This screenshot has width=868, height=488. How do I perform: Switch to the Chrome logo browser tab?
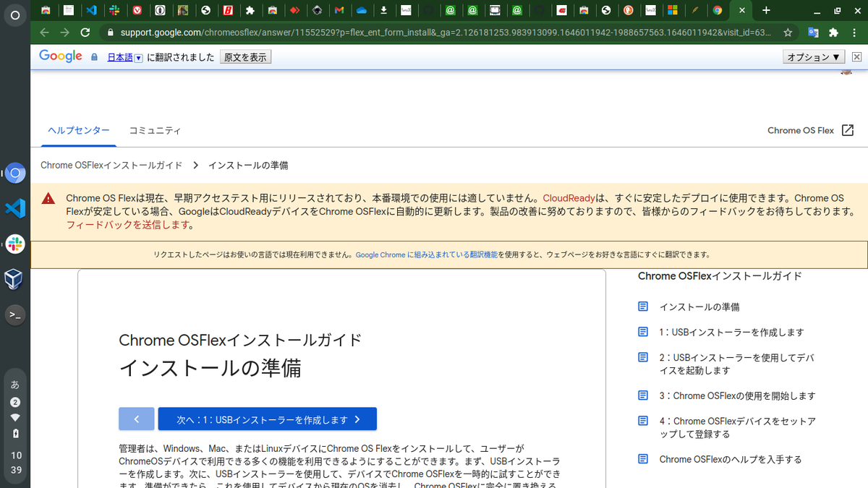(717, 10)
